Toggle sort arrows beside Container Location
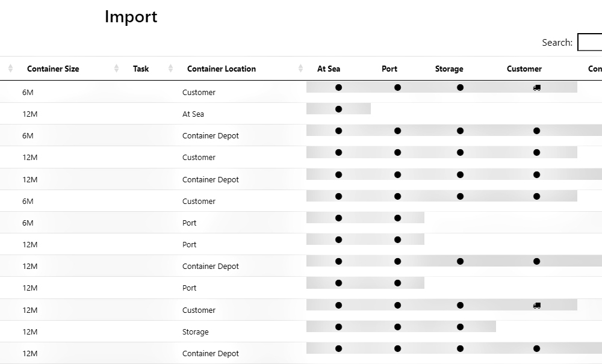The width and height of the screenshot is (602, 364). (300, 69)
